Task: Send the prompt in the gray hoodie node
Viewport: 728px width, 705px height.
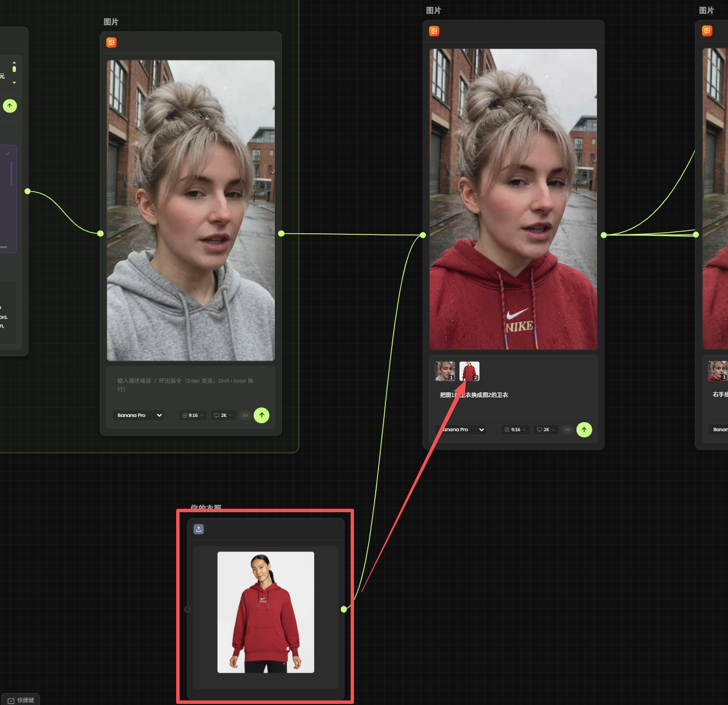Action: (262, 415)
